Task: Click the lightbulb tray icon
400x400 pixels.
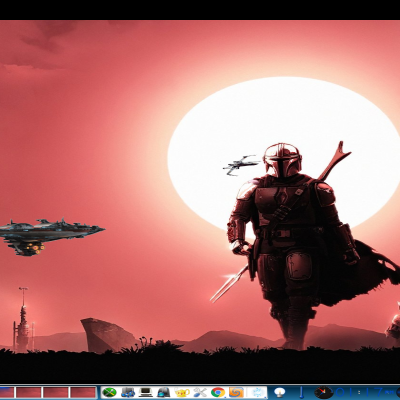Action: (x=280, y=392)
